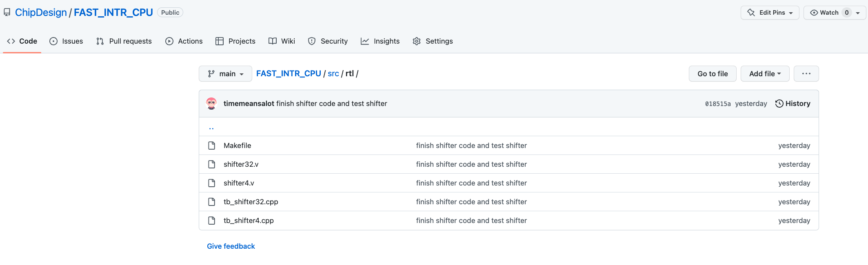Switch to the Issues tab
The image size is (868, 265).
(66, 41)
